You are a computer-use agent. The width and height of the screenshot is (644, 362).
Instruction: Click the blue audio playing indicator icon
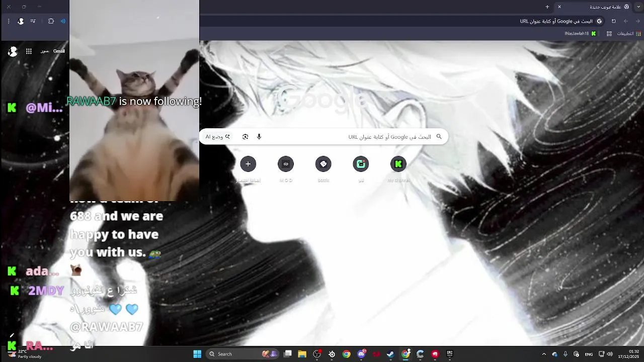pyautogui.click(x=63, y=21)
